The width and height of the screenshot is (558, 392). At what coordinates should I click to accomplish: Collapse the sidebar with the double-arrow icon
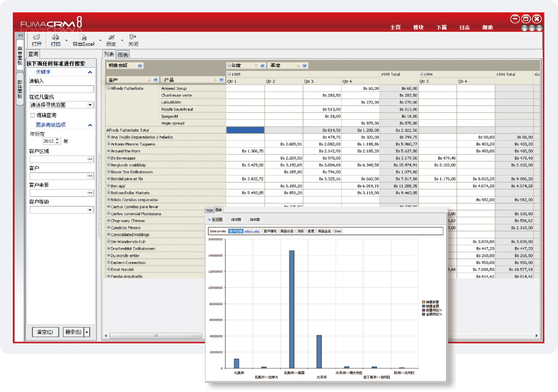(x=20, y=35)
